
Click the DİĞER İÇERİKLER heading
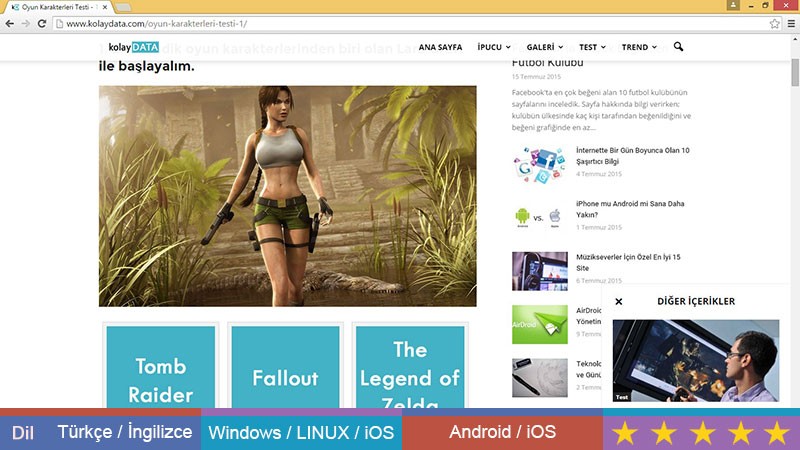click(696, 301)
